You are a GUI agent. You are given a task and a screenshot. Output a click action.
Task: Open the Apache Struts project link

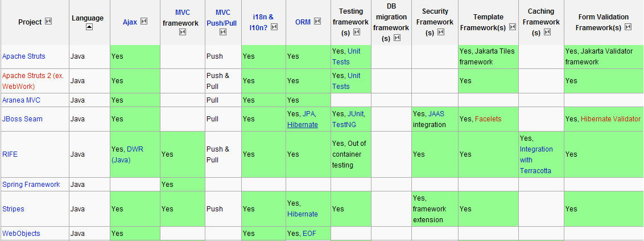pos(24,56)
